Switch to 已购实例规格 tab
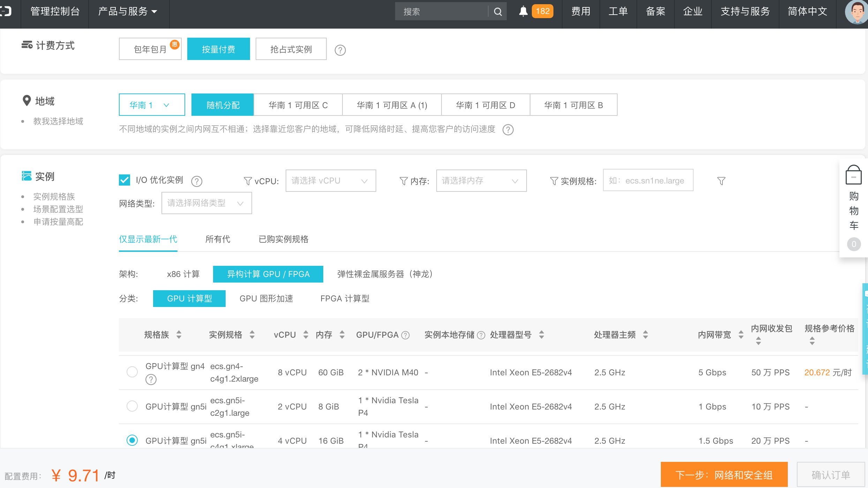 (284, 239)
